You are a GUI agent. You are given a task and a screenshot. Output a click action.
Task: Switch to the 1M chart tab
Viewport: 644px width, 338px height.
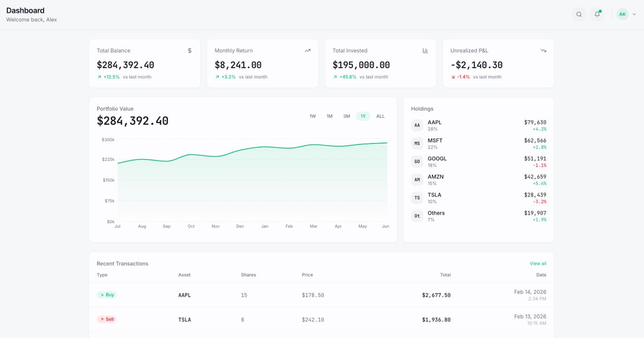pyautogui.click(x=329, y=116)
